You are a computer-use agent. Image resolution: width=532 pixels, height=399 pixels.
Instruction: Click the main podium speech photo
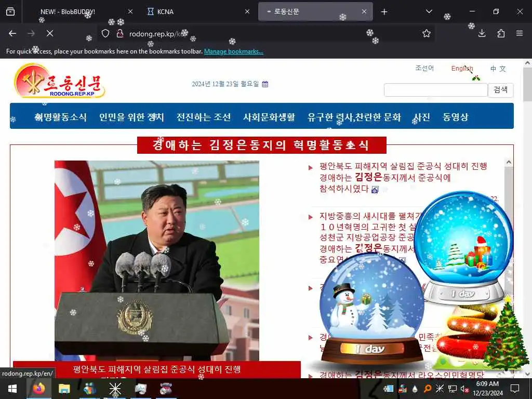[157, 261]
